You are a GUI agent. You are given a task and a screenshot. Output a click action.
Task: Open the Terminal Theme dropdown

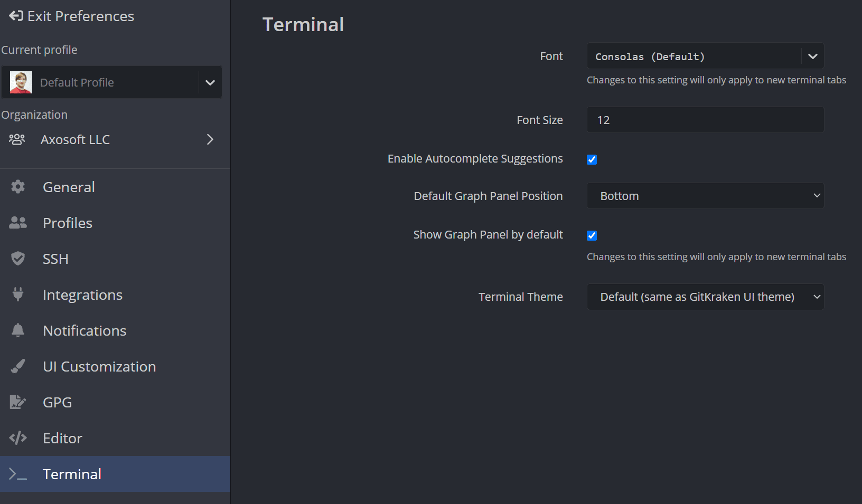coord(705,297)
